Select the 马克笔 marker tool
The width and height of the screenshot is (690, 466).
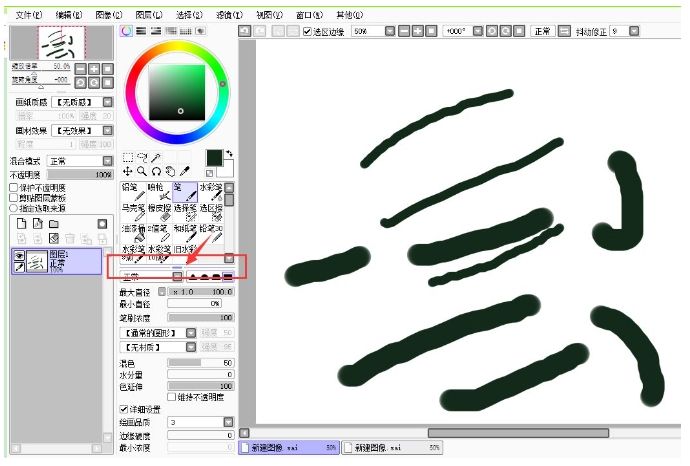click(x=133, y=213)
